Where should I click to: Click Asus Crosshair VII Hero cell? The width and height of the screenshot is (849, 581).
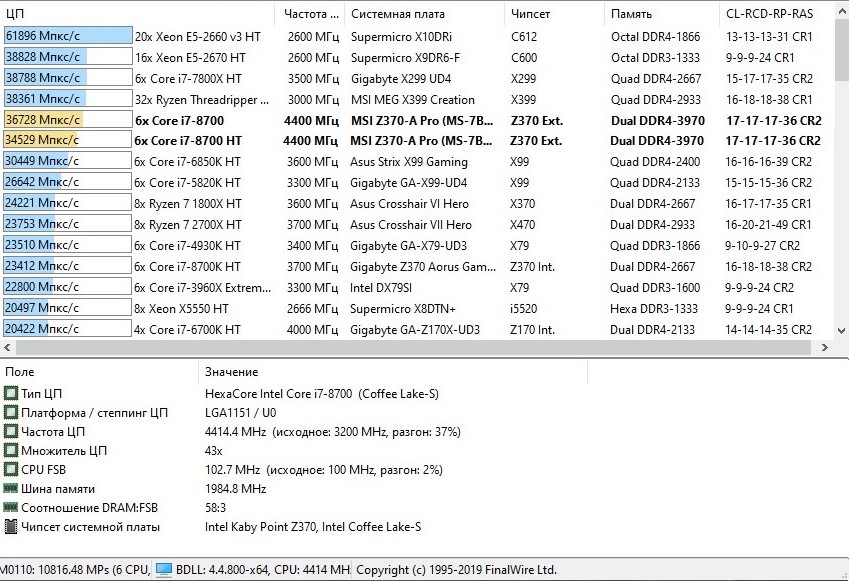pyautogui.click(x=410, y=224)
